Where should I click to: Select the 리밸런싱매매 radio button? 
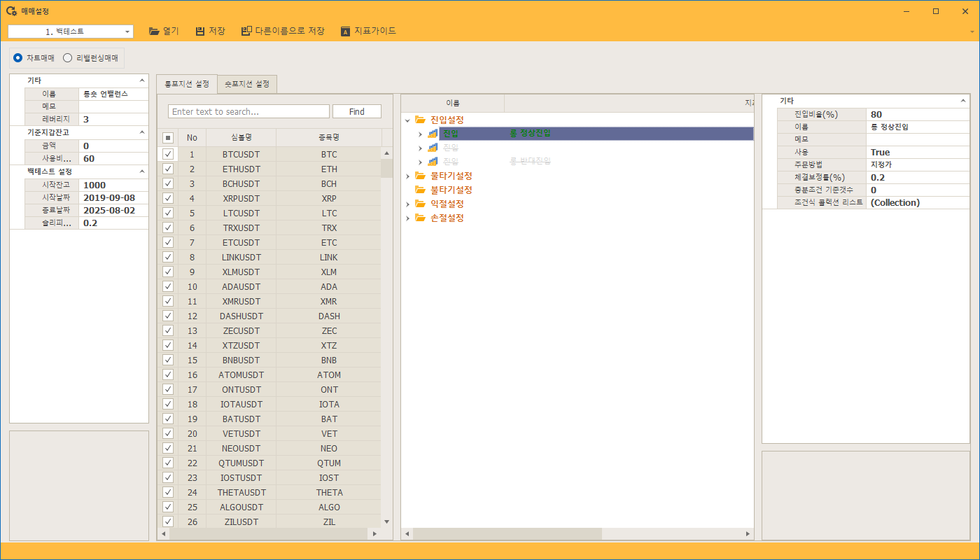point(68,57)
